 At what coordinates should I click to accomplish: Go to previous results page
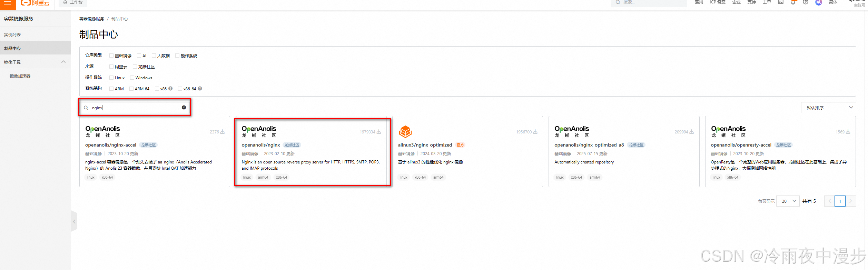(829, 201)
